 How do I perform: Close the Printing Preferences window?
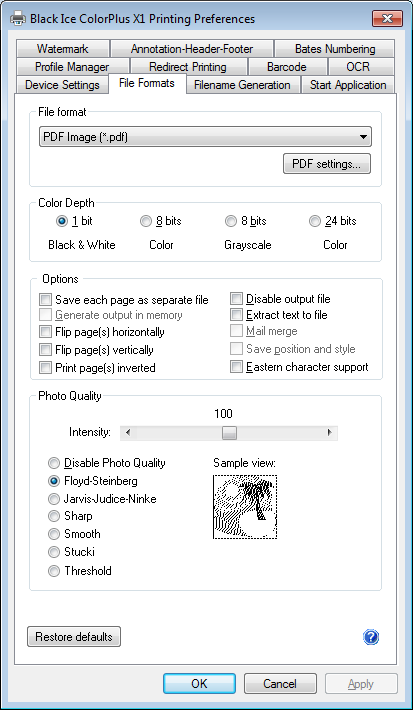388,19
